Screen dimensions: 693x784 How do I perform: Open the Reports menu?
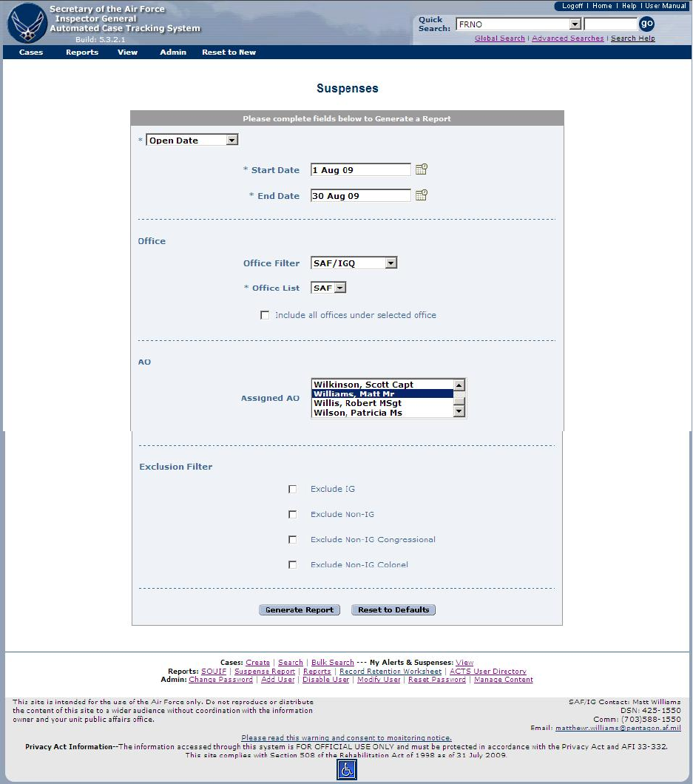tap(82, 52)
